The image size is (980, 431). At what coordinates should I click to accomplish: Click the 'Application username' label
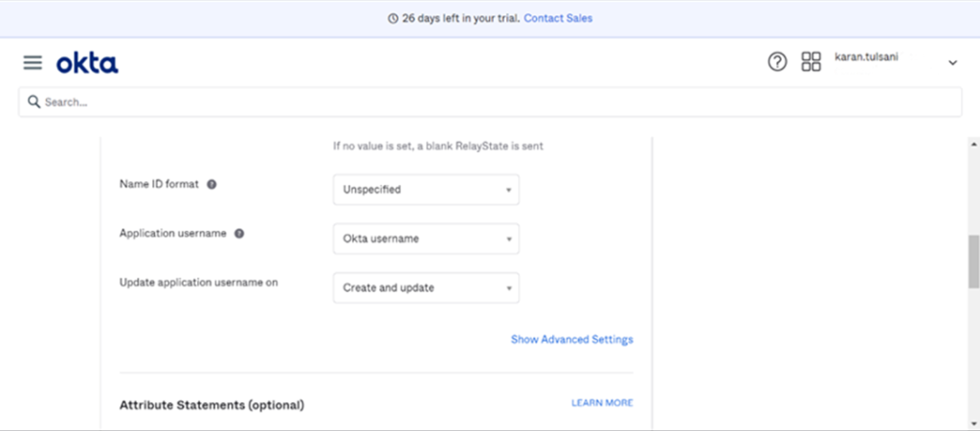click(x=172, y=234)
